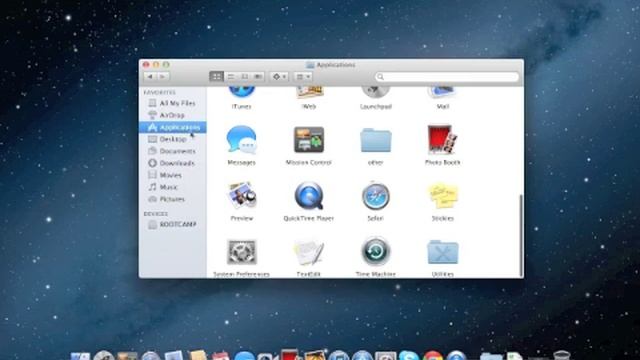Select Applications in the Finder sidebar
The width and height of the screenshot is (640, 360).
172,127
